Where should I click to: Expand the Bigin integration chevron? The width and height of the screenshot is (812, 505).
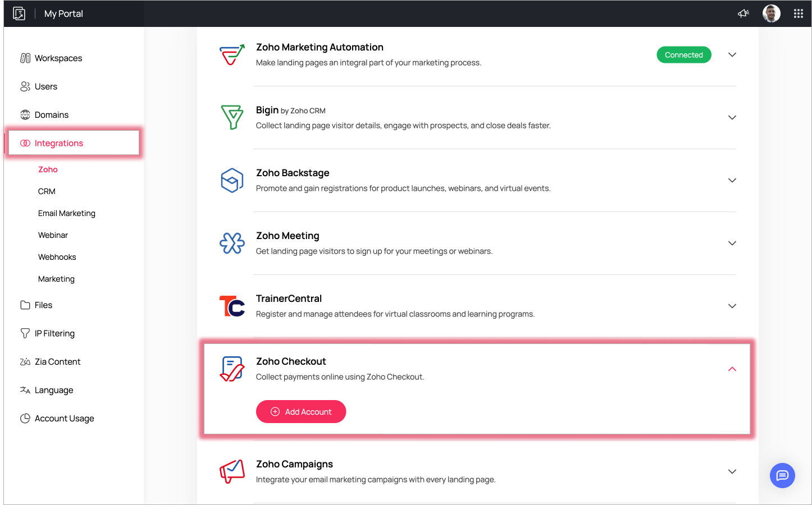pos(732,118)
